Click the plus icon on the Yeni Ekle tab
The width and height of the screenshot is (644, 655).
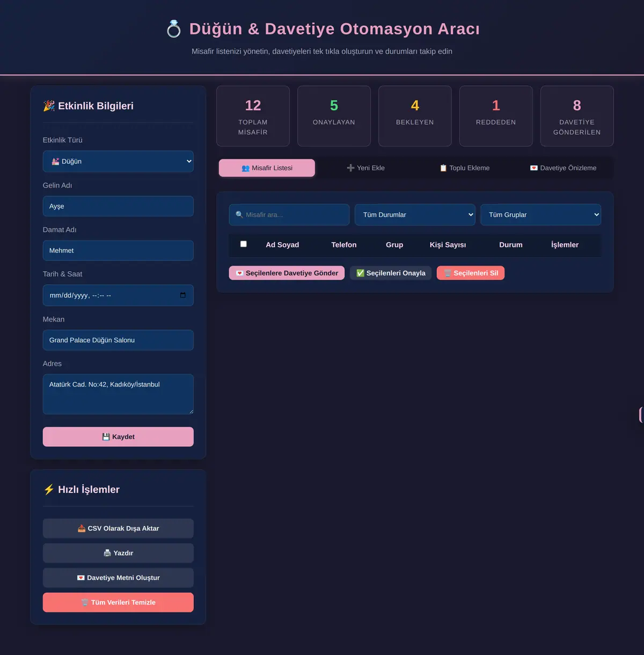click(x=350, y=168)
